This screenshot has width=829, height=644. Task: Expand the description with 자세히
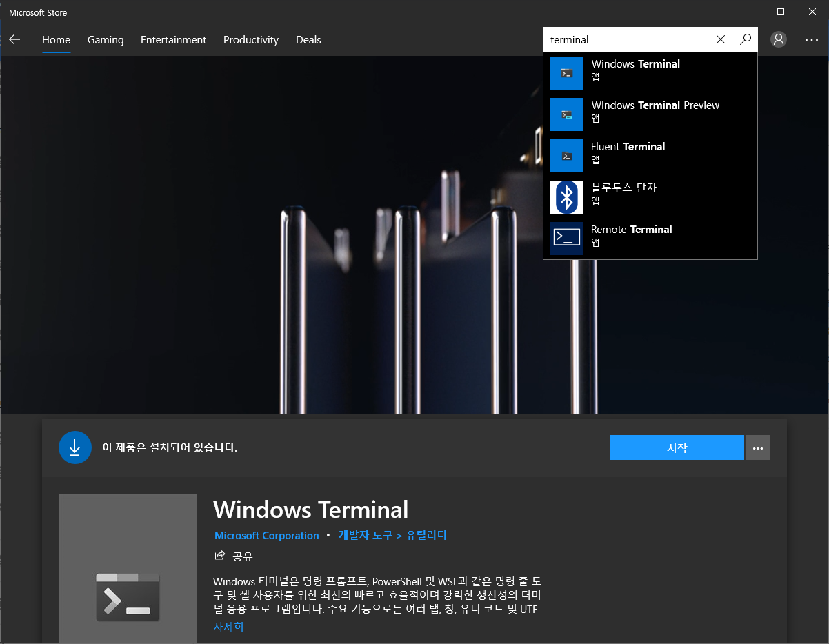pos(228,627)
